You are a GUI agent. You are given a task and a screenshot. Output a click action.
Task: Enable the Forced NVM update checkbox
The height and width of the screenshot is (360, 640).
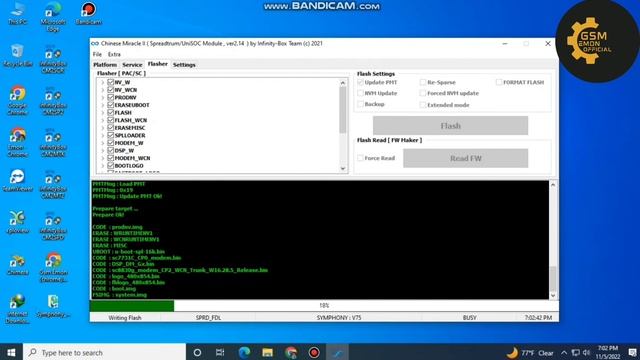point(423,93)
